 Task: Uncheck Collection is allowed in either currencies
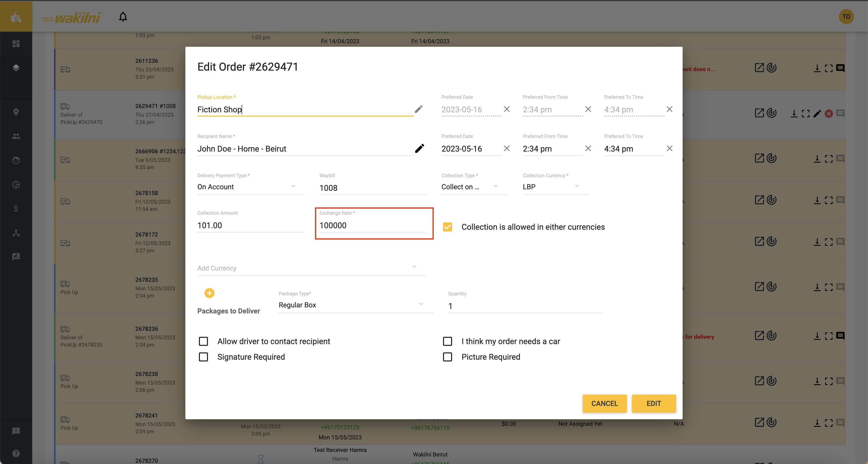coord(448,227)
